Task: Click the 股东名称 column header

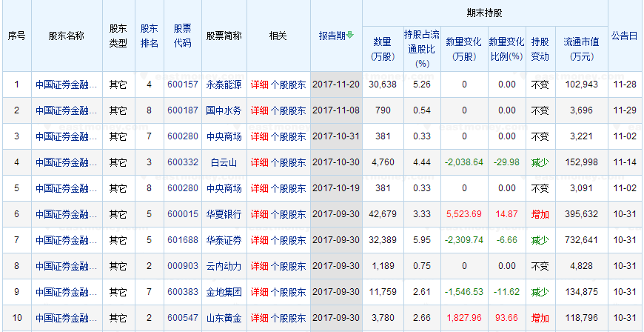Action: point(67,36)
